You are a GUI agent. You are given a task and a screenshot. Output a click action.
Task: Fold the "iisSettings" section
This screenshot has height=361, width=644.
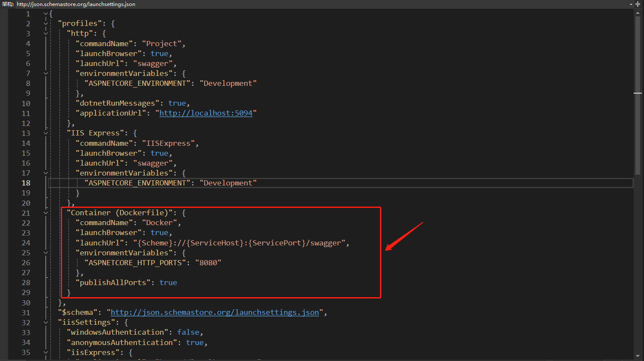pos(46,323)
